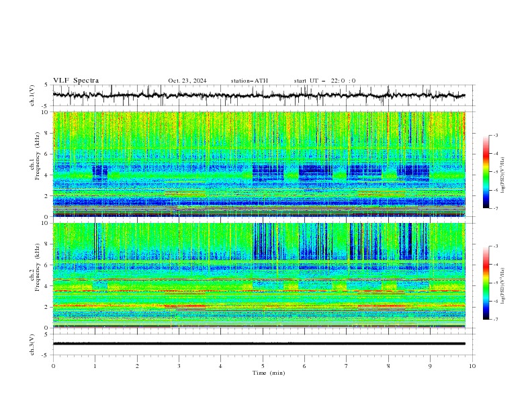Image resolution: width=532 pixels, height=411 pixels.
Task: Click the "ch.1(V)" waveform axis label
Action: click(x=32, y=95)
